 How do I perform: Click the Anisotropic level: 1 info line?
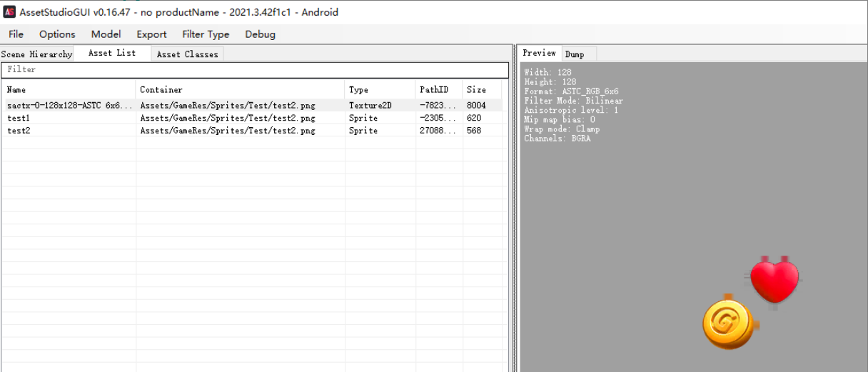click(571, 110)
